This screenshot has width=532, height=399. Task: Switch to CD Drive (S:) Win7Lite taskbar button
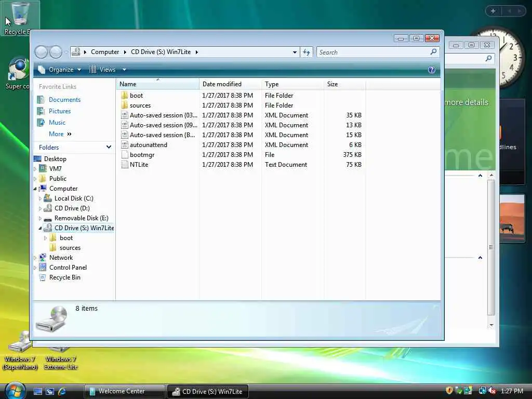pos(208,391)
